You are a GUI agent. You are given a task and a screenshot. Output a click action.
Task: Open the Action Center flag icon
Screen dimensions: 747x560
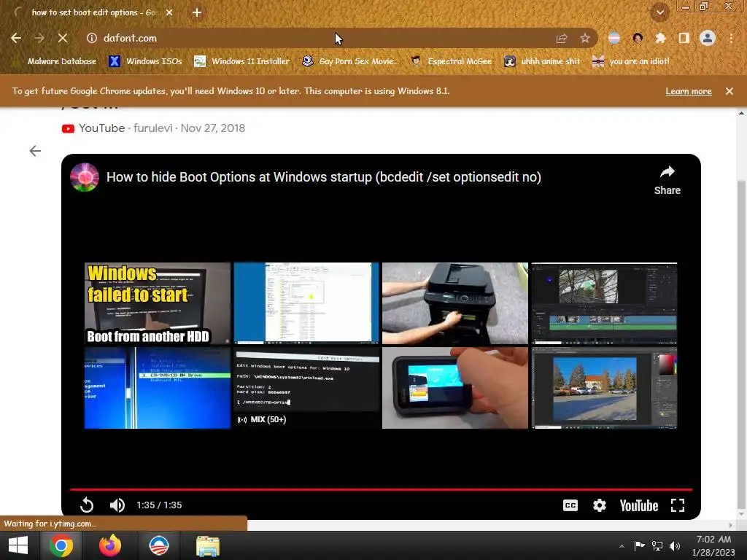pyautogui.click(x=639, y=545)
